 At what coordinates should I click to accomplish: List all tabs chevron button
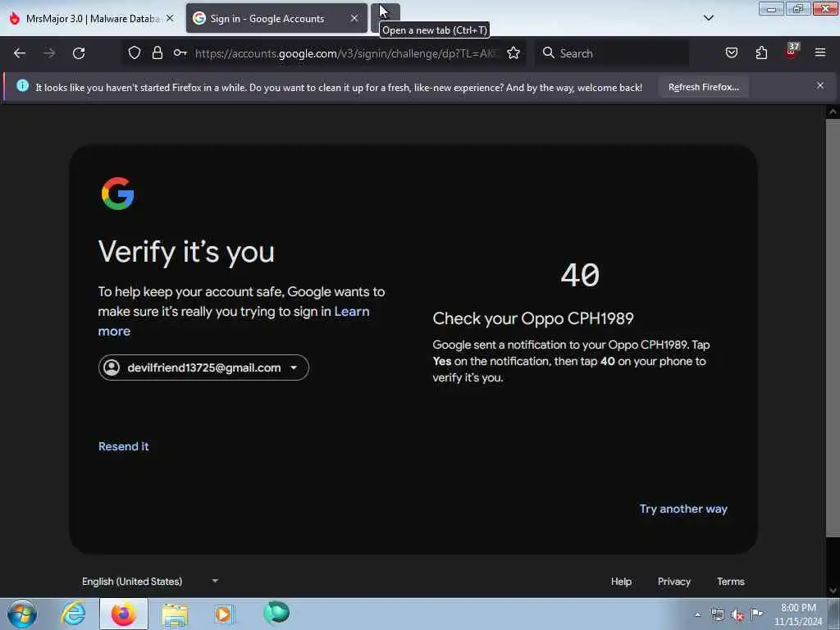click(x=708, y=18)
